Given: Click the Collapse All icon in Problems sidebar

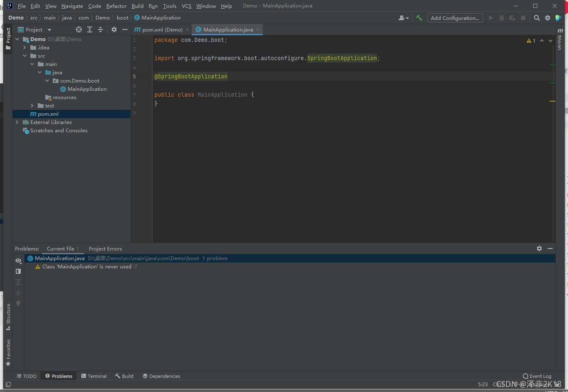Looking at the screenshot, I should [18, 293].
